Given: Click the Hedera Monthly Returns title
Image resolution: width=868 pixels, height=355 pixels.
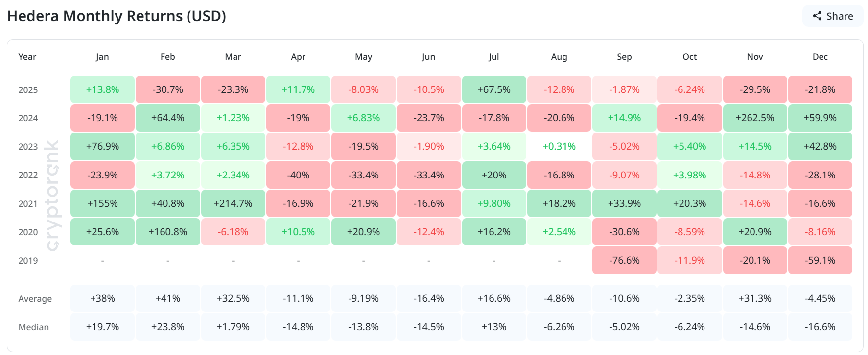Looking at the screenshot, I should tap(117, 16).
